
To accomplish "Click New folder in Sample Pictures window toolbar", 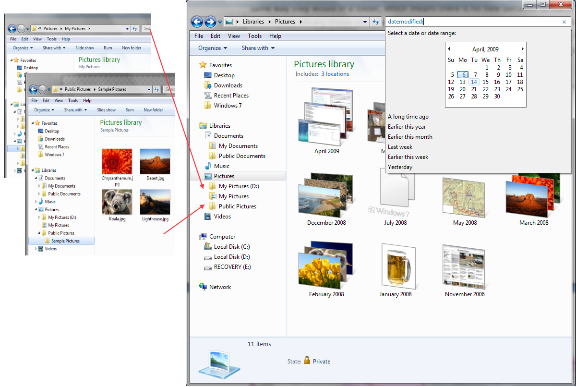I will (x=153, y=110).
